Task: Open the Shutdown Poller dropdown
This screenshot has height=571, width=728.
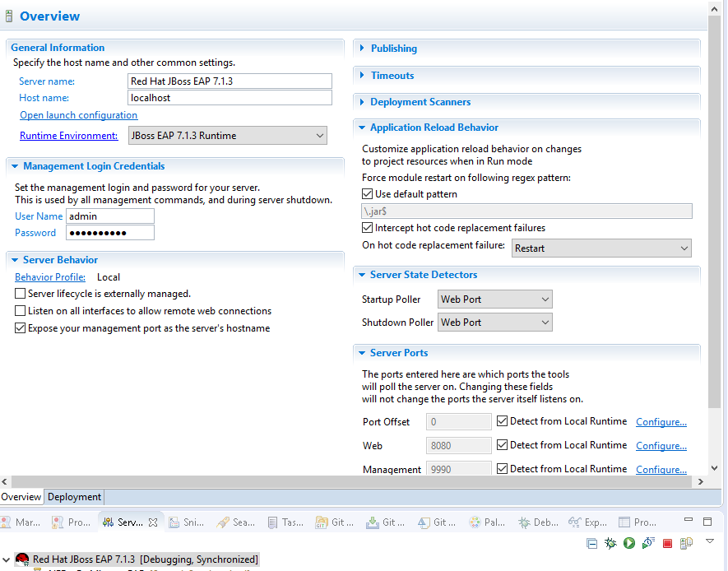Action: 495,323
